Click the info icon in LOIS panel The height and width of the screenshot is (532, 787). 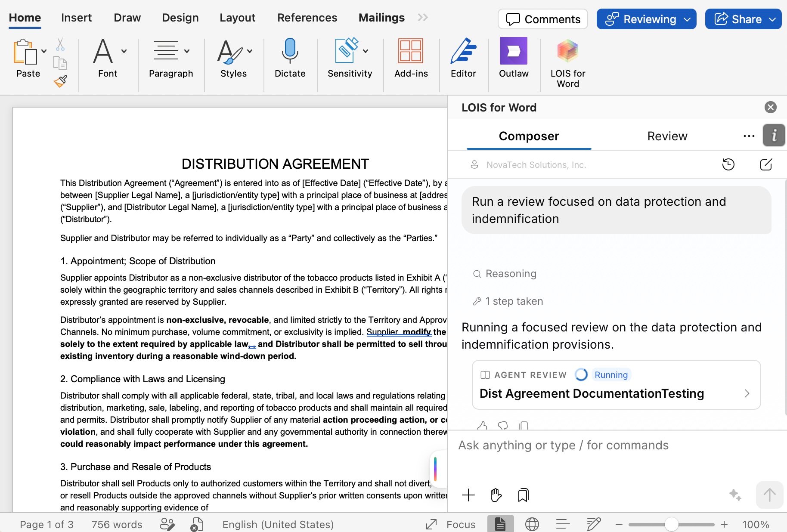[774, 136]
